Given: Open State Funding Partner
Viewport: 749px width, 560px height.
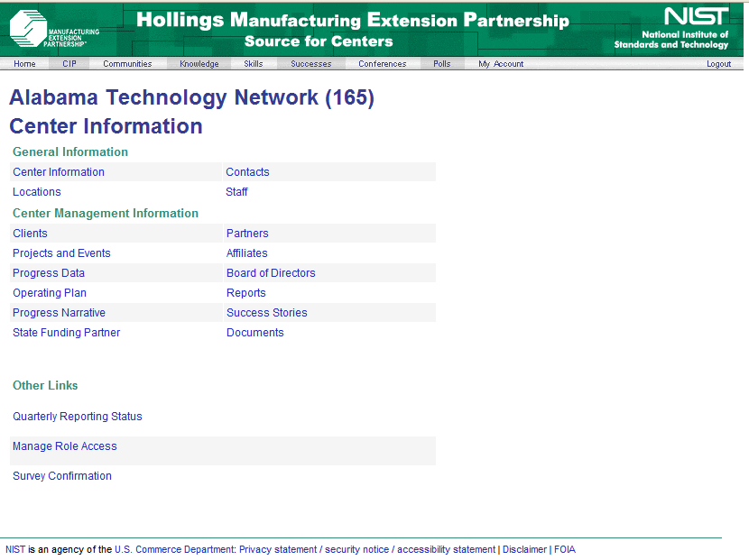Looking at the screenshot, I should [67, 333].
